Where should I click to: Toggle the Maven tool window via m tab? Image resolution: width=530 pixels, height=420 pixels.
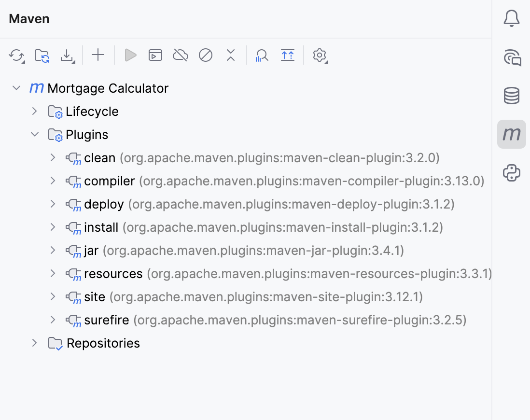tap(512, 134)
